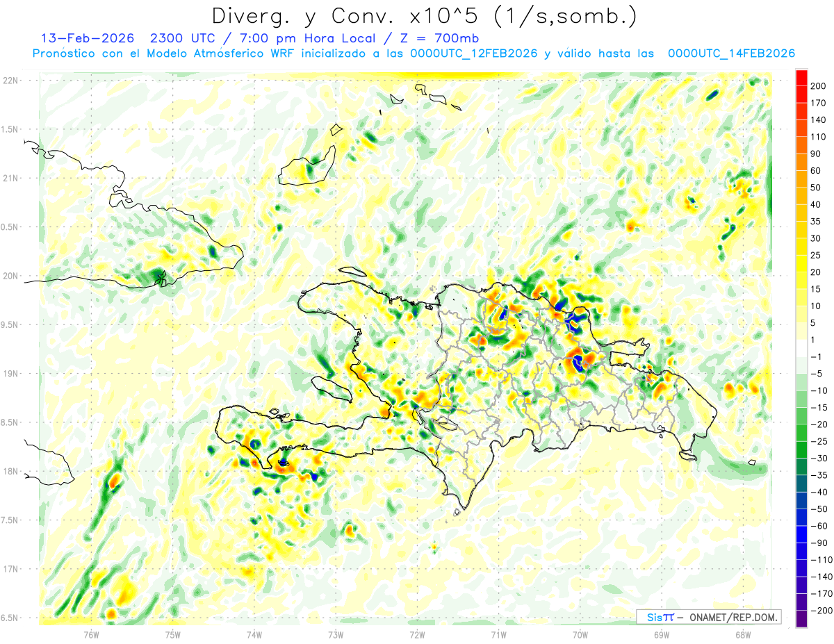Click the title "Diverg. y Conv. x10^5 (1/s,somb.)"
The height and width of the screenshot is (644, 834).
click(x=424, y=16)
